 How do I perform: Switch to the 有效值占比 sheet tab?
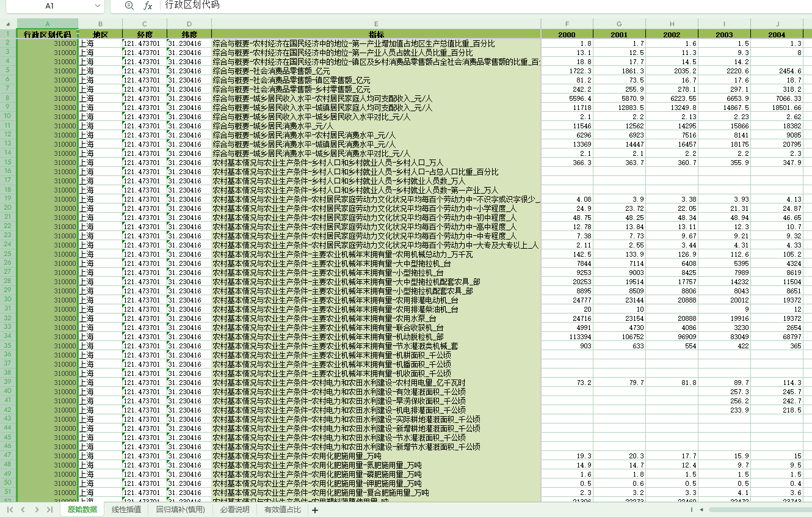click(282, 510)
